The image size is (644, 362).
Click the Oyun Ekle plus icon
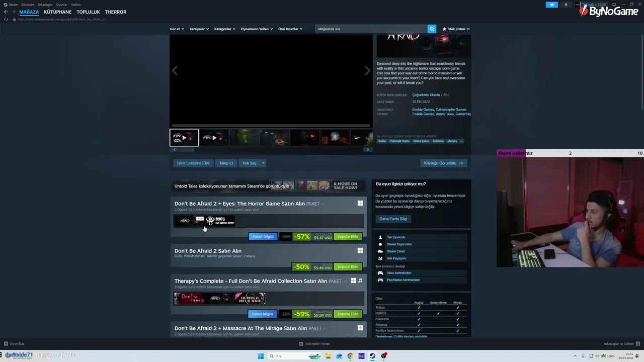(x=6, y=344)
